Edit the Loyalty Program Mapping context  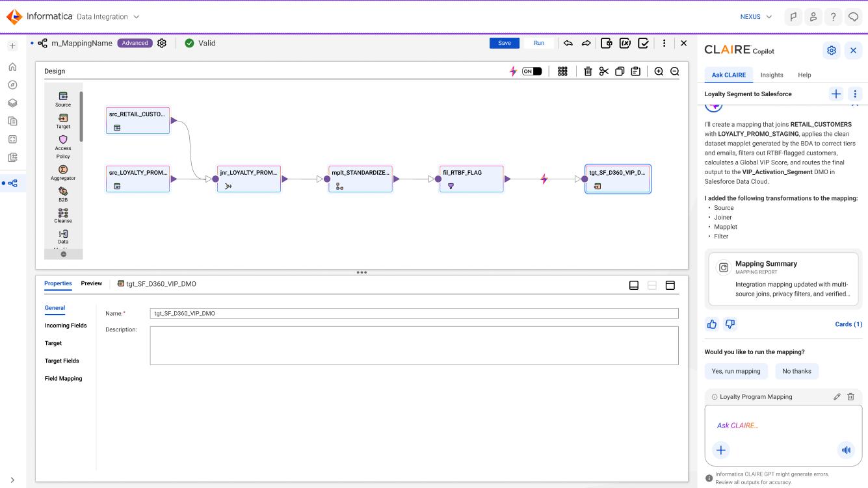837,397
